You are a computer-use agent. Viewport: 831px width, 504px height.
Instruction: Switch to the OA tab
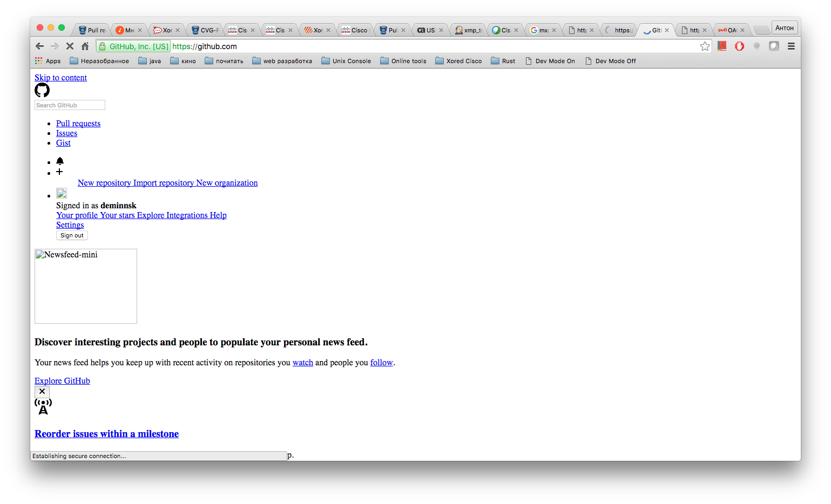pos(732,30)
